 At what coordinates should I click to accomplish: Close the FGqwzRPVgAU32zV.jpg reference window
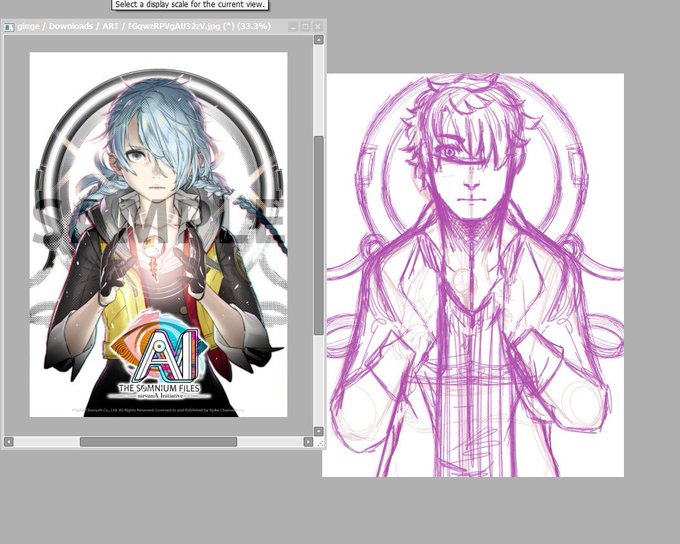click(x=318, y=26)
